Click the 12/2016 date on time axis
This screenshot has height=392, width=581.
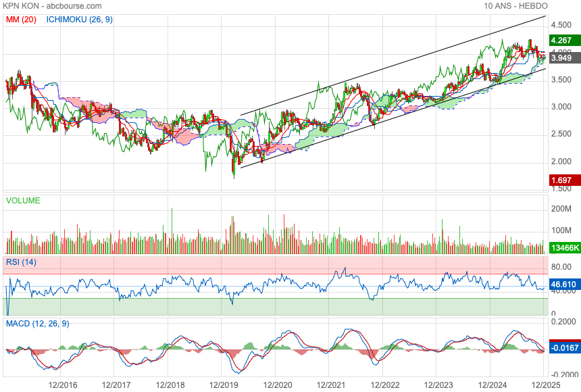tap(63, 385)
